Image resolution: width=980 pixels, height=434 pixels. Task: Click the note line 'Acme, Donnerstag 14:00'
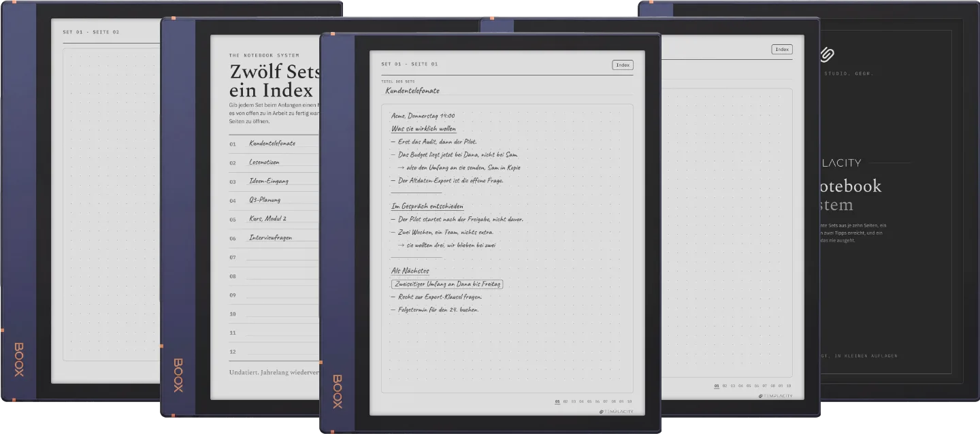(423, 116)
